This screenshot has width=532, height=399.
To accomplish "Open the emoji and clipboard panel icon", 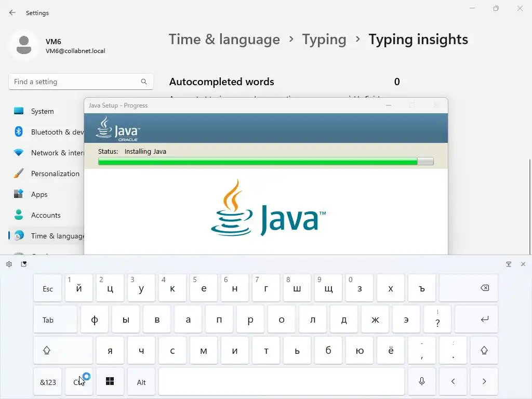I will point(24,264).
